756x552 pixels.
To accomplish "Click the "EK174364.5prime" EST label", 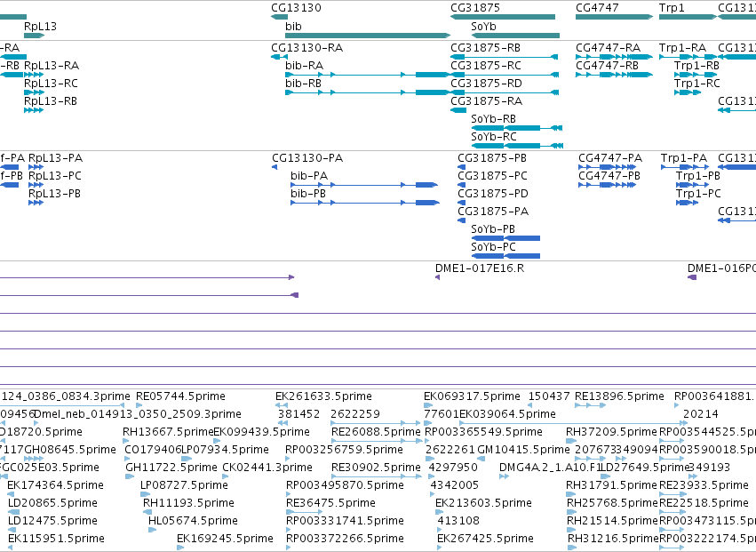I will (x=55, y=485).
